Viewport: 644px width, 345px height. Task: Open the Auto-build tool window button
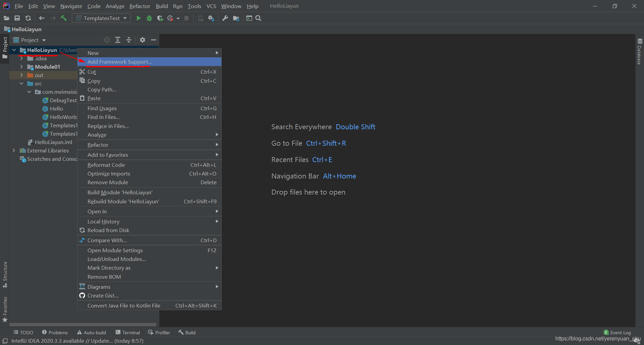(x=92, y=332)
